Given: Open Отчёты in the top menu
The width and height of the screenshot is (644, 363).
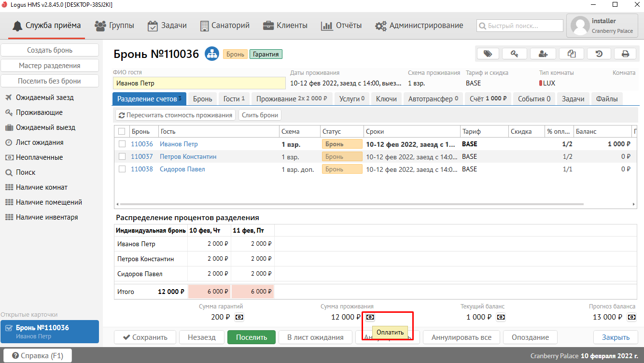Looking at the screenshot, I should pos(341,26).
